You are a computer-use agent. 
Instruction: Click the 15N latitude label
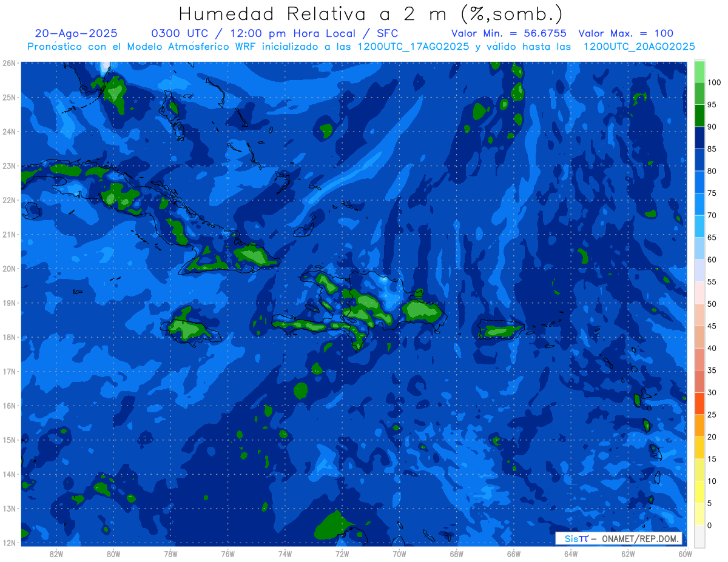coord(9,440)
